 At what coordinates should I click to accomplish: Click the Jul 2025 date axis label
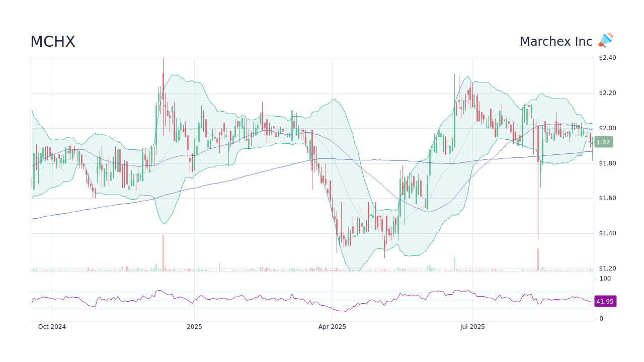472,327
